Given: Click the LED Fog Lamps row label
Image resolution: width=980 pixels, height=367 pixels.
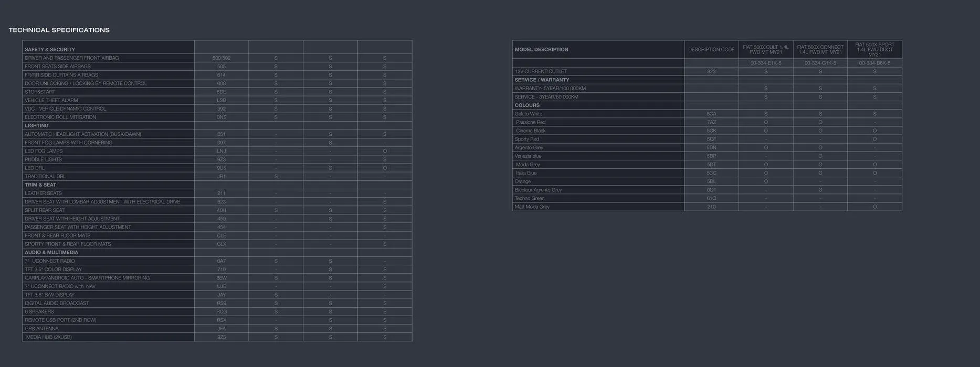Looking at the screenshot, I should tap(44, 151).
